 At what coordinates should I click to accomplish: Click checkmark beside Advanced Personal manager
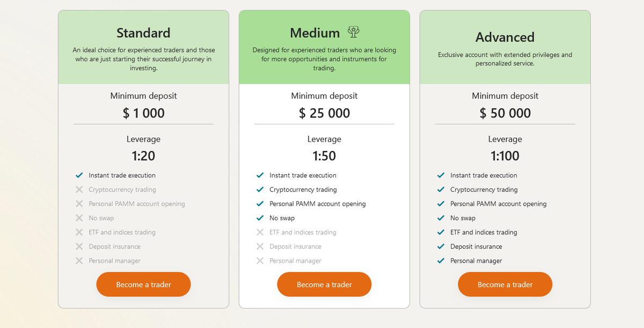[441, 261]
